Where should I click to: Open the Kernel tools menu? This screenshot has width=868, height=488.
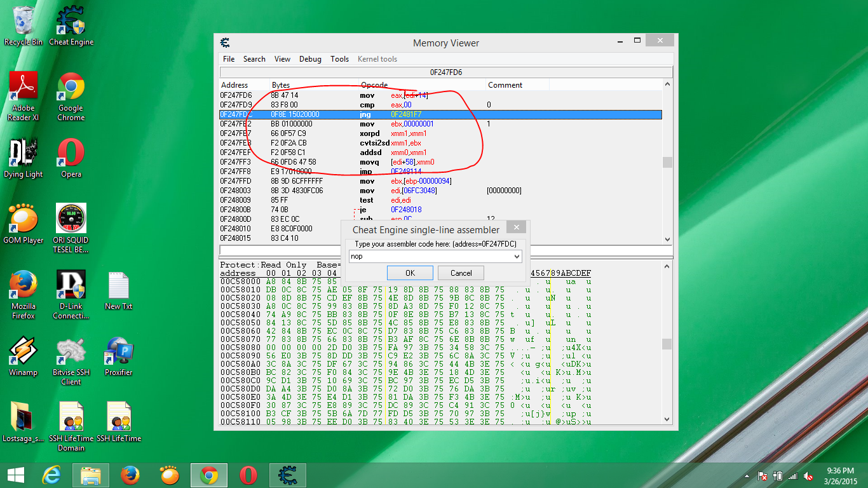pyautogui.click(x=377, y=59)
